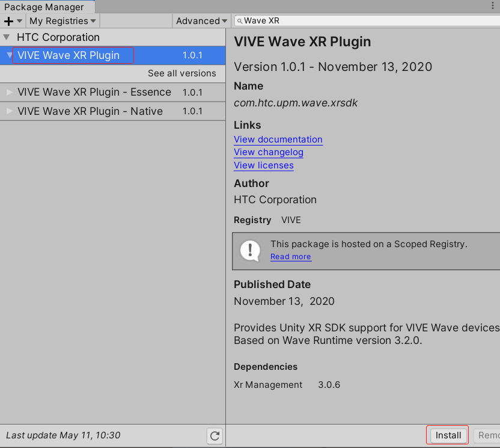
Task: Click the Read more link
Action: (x=290, y=257)
